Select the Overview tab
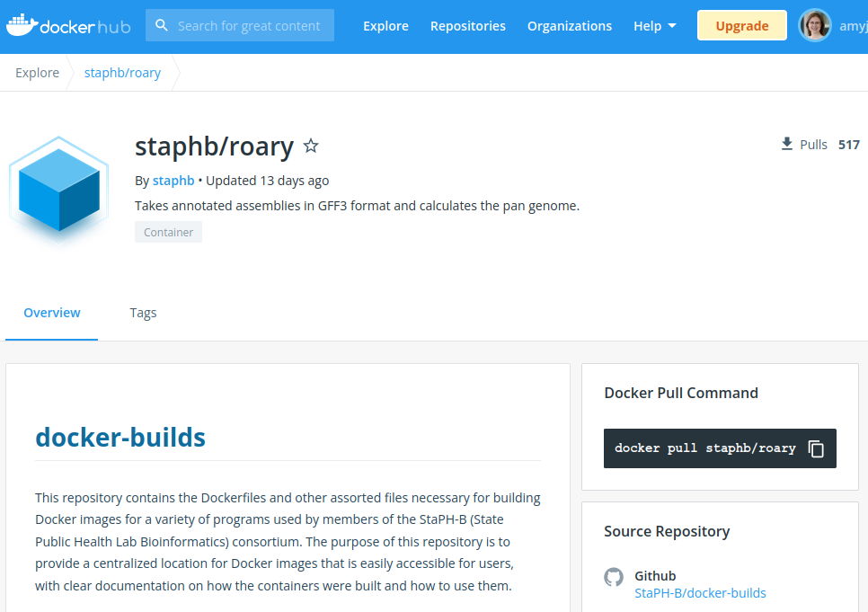868x612 pixels. pyautogui.click(x=51, y=313)
